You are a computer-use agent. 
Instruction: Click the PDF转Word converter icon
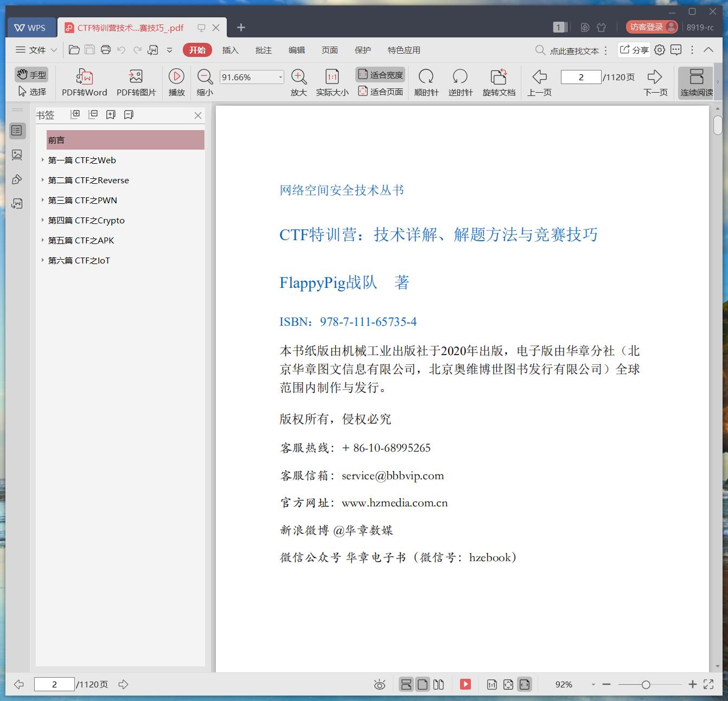pos(84,77)
